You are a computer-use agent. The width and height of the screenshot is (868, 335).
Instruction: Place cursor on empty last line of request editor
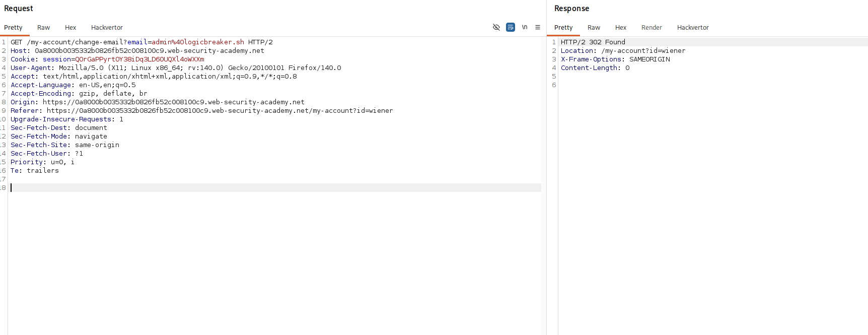(275, 188)
